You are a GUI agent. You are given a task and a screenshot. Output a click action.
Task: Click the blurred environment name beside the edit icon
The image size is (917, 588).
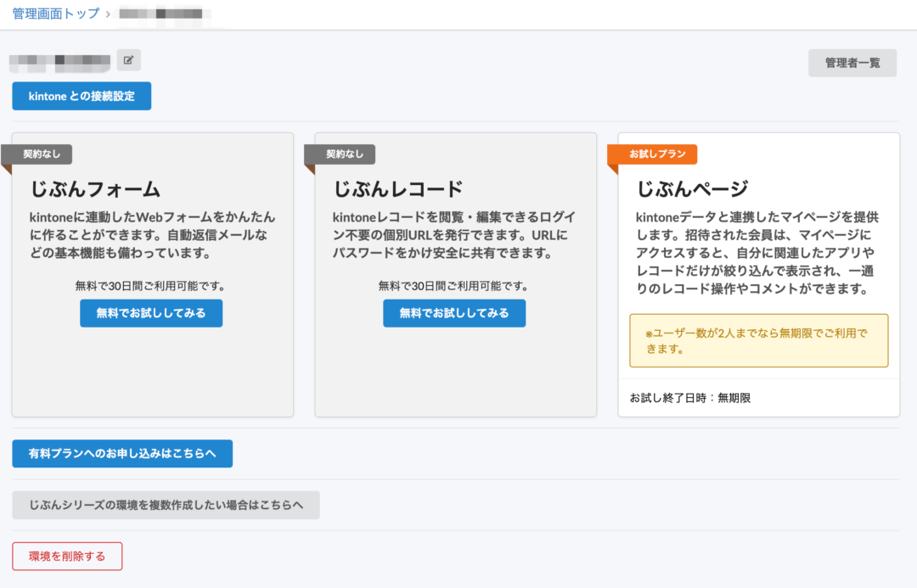click(x=58, y=59)
